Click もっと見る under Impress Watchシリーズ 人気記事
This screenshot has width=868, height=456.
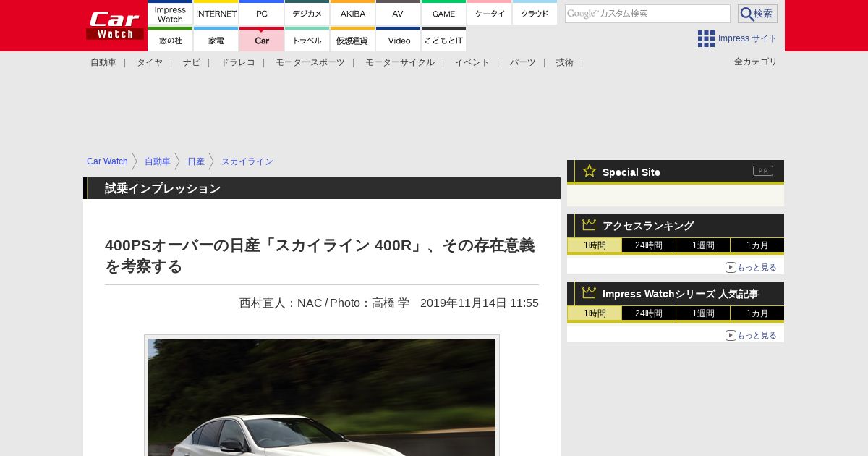[752, 335]
